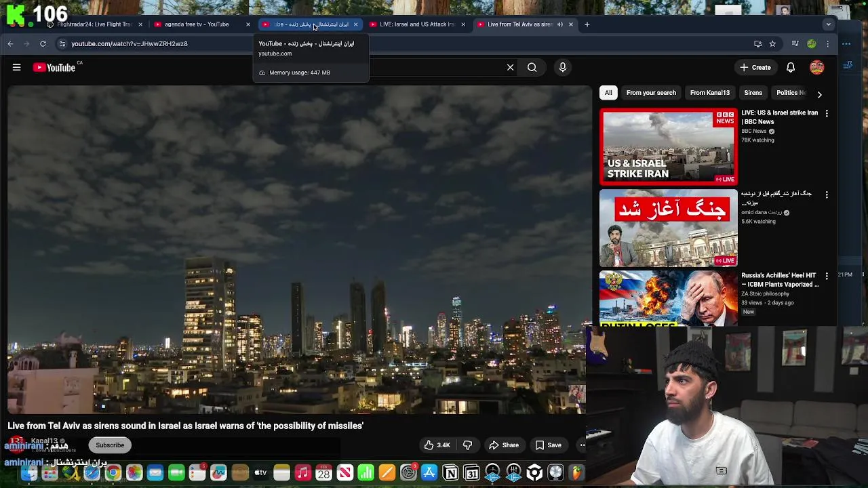Close the Flightradar24 tab
This screenshot has width=868, height=488.
click(140, 24)
